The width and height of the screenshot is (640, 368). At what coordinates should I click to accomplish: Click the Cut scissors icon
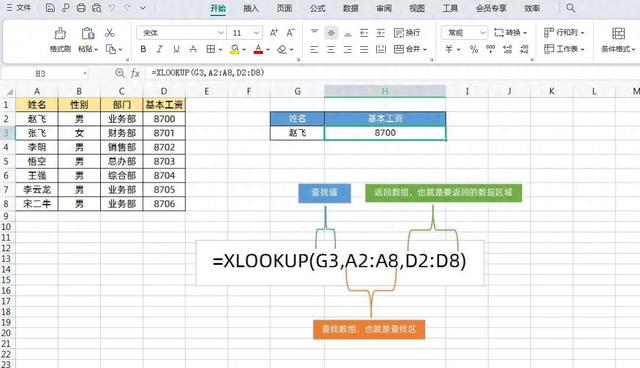109,33
